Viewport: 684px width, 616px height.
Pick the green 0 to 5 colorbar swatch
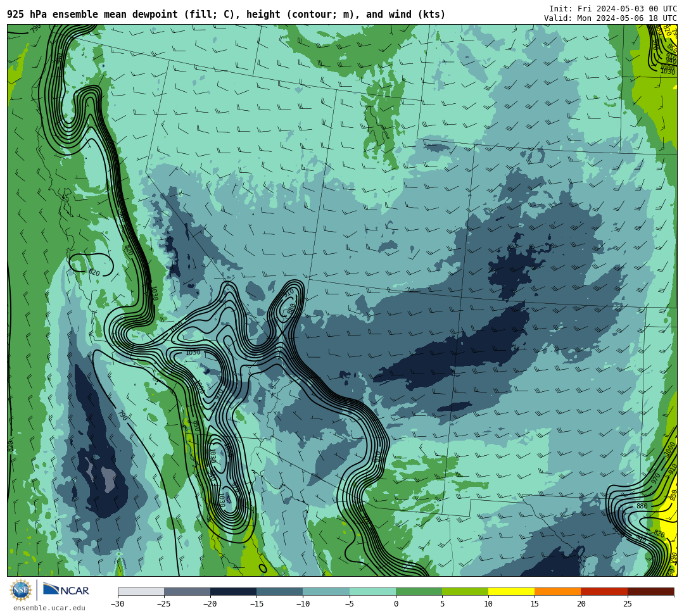point(419,591)
